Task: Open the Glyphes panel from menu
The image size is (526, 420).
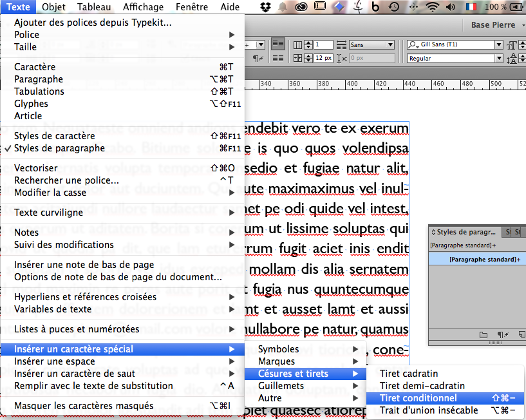Action: 122,104
